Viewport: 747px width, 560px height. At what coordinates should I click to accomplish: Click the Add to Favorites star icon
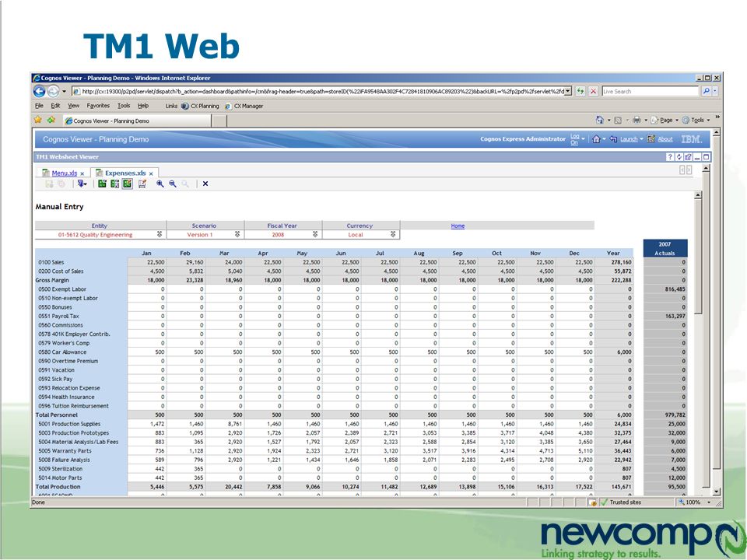tap(51, 120)
